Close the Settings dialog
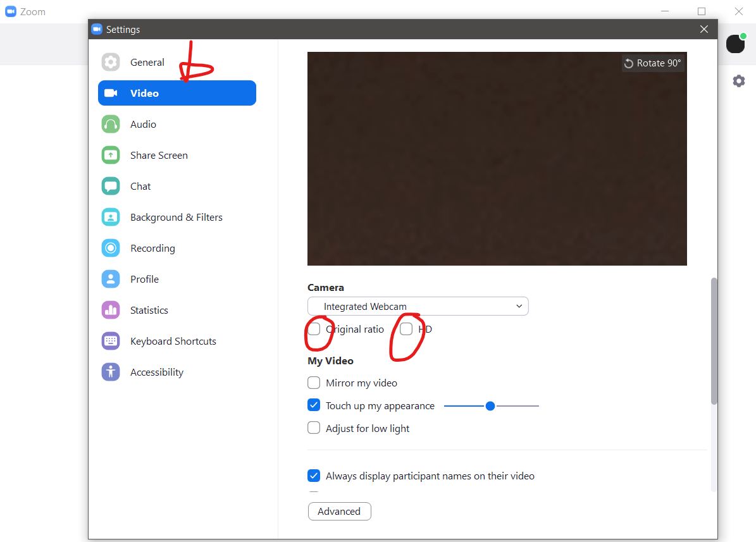 point(704,30)
